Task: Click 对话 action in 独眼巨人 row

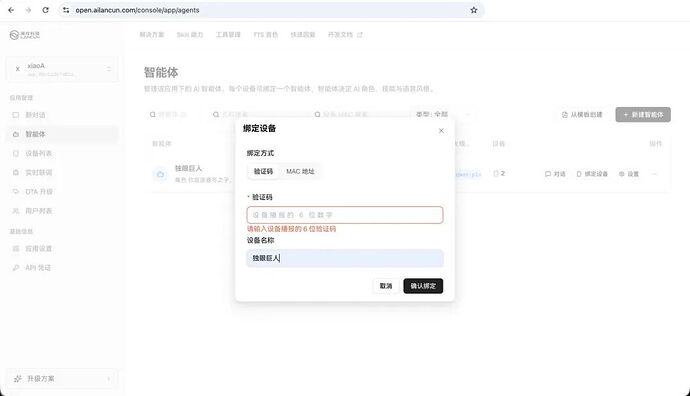Action: coord(555,174)
